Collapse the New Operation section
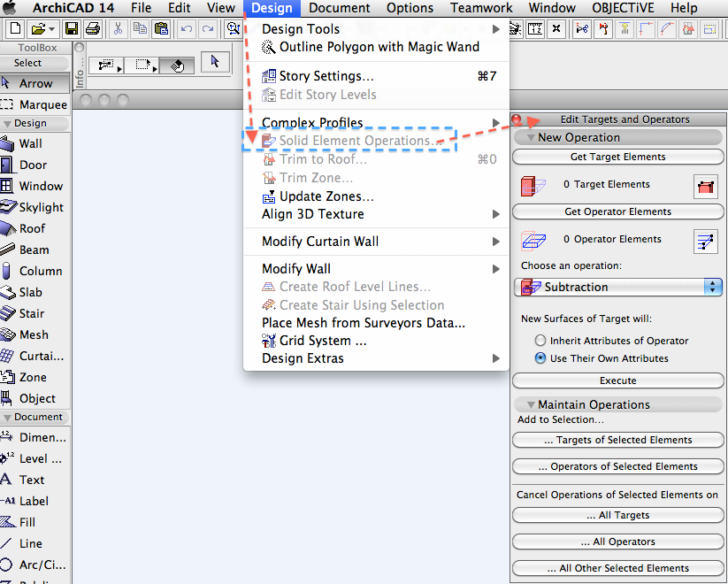728x584 pixels. coord(531,137)
